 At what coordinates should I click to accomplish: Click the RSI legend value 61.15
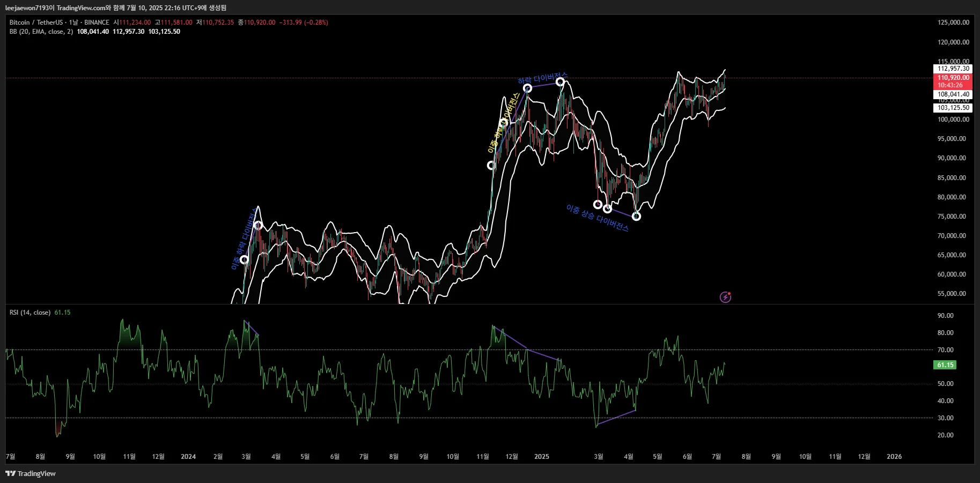tap(62, 313)
